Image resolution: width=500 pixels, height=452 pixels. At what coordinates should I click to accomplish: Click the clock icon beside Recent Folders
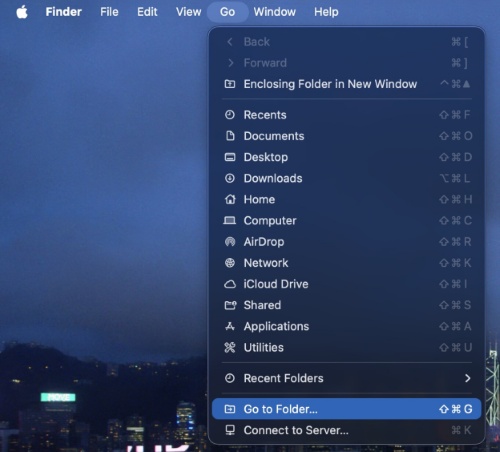tap(230, 378)
